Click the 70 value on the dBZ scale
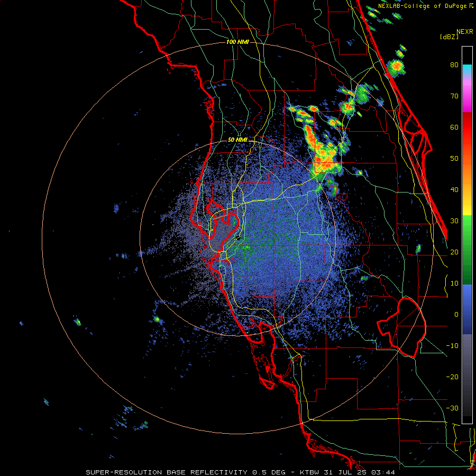Screen dimensions: 476x476 pyautogui.click(x=454, y=96)
